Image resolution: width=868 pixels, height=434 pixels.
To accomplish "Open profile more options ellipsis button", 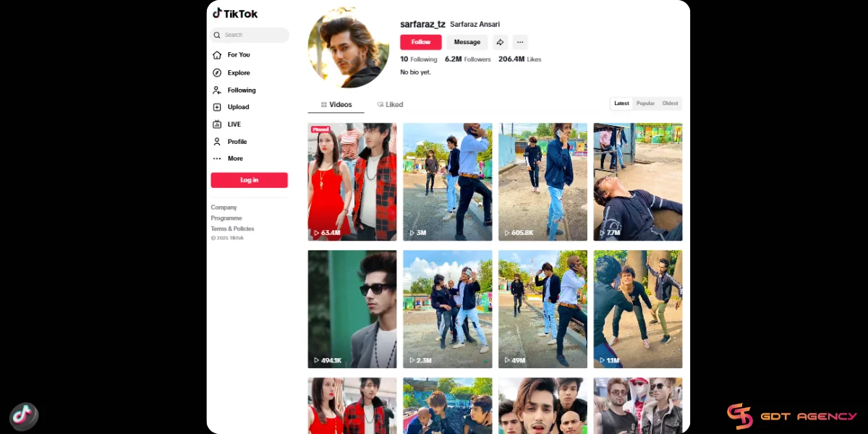I will coord(520,42).
